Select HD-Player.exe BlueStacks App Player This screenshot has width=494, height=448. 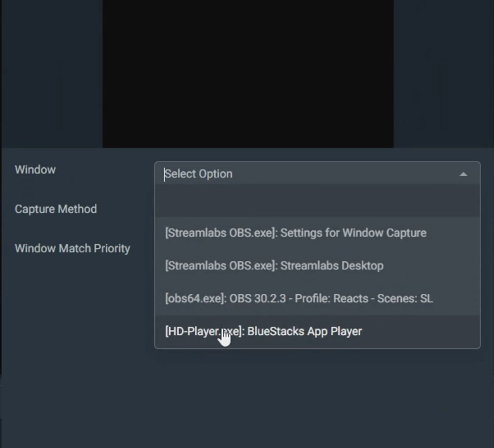317,331
